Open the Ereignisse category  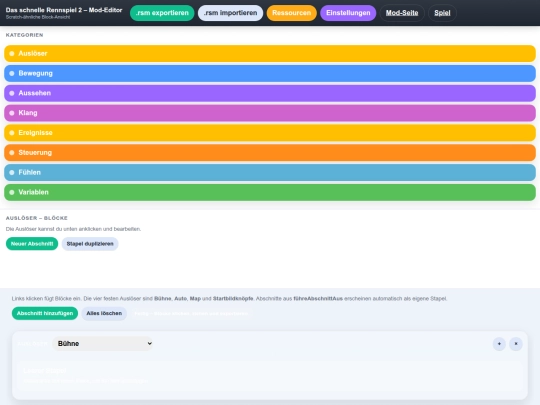point(270,133)
